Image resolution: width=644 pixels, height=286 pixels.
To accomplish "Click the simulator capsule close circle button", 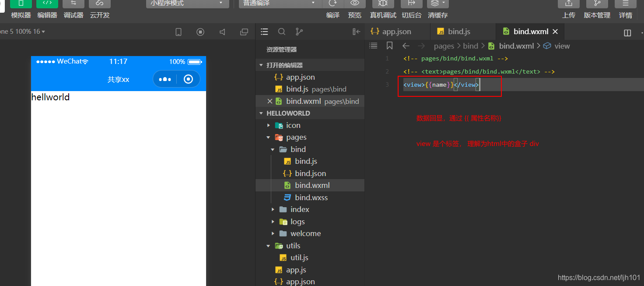I will pyautogui.click(x=189, y=79).
